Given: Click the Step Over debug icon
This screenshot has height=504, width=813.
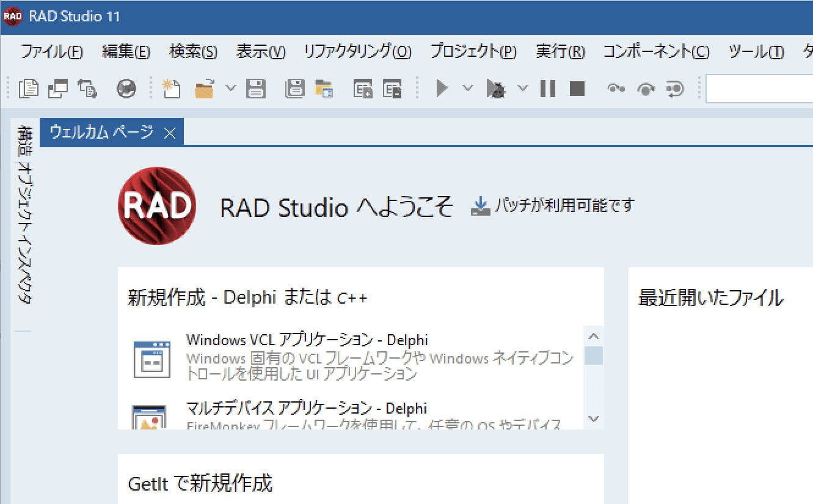Looking at the screenshot, I should tap(645, 89).
